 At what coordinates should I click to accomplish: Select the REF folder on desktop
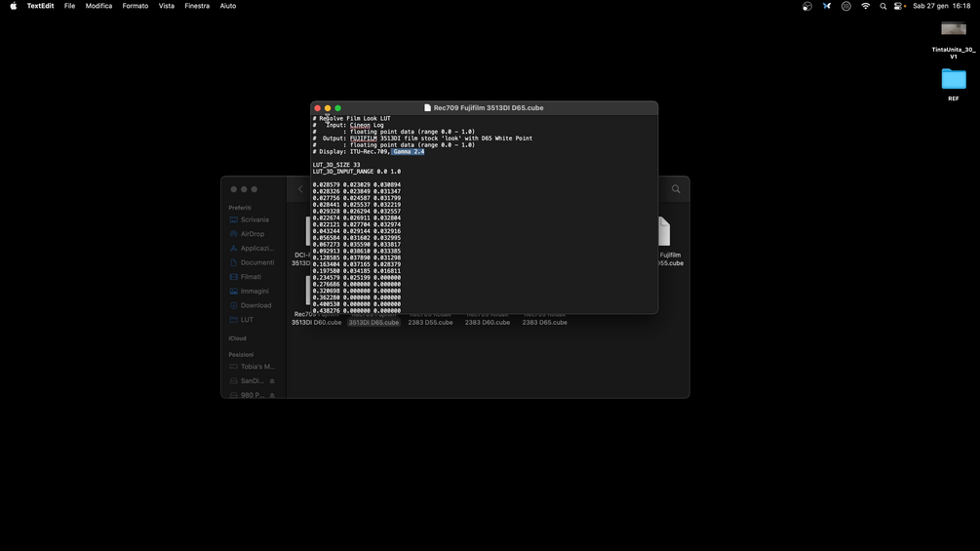pos(953,80)
